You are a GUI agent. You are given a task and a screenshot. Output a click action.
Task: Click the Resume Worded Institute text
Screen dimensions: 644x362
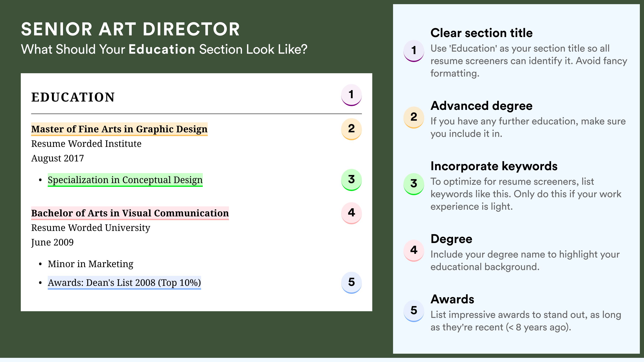click(86, 144)
